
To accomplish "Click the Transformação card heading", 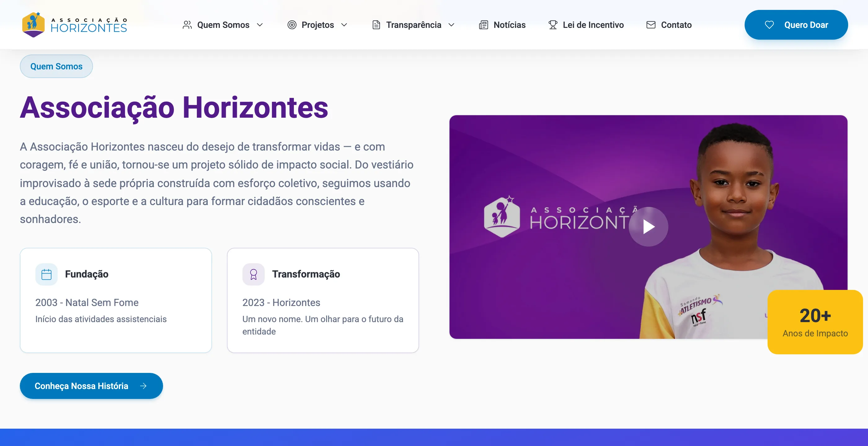I will (306, 274).
